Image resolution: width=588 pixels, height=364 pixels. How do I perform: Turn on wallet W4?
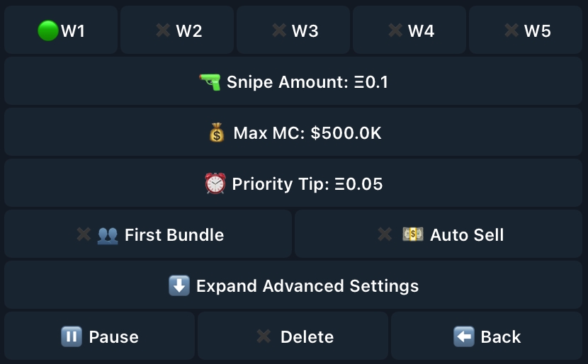(409, 30)
